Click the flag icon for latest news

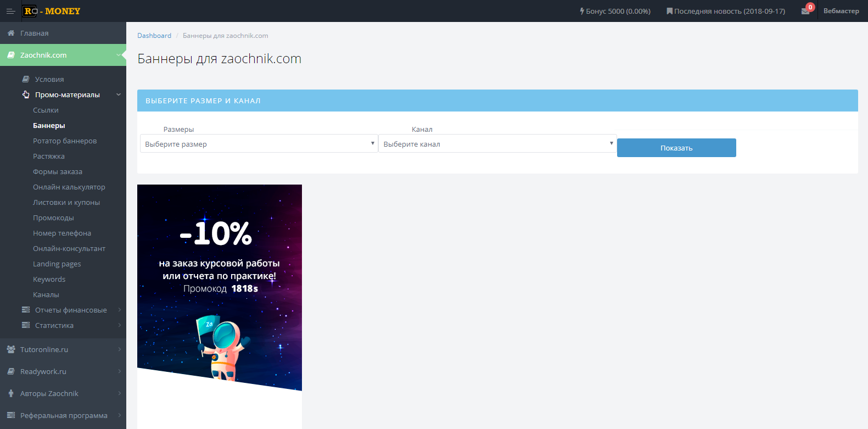coord(669,11)
